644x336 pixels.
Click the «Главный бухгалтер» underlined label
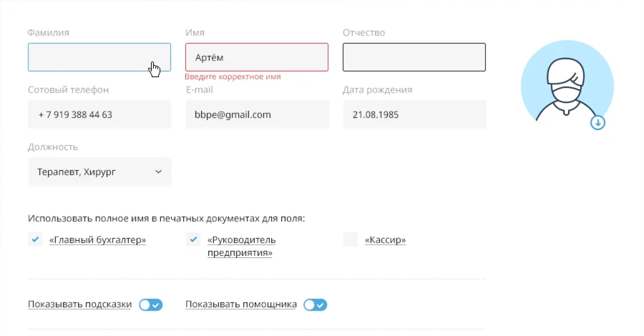[98, 240]
